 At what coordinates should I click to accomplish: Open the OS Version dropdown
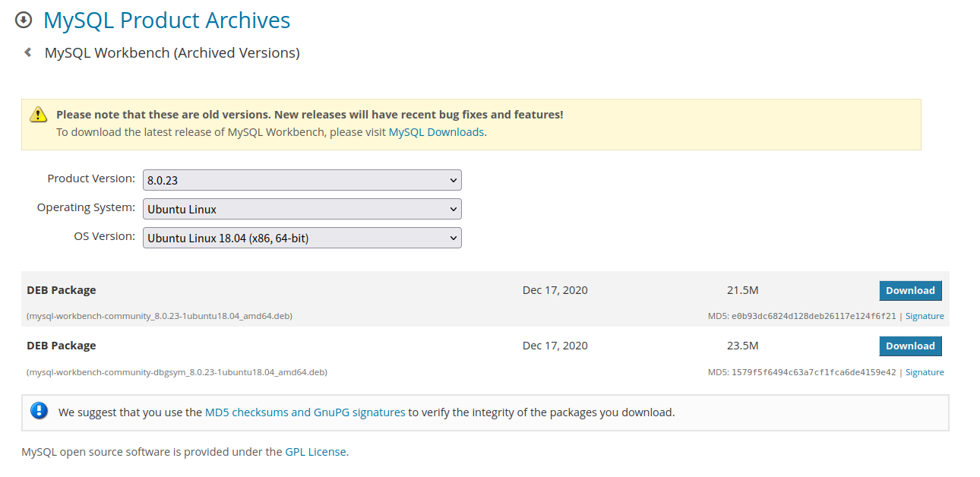(302, 238)
